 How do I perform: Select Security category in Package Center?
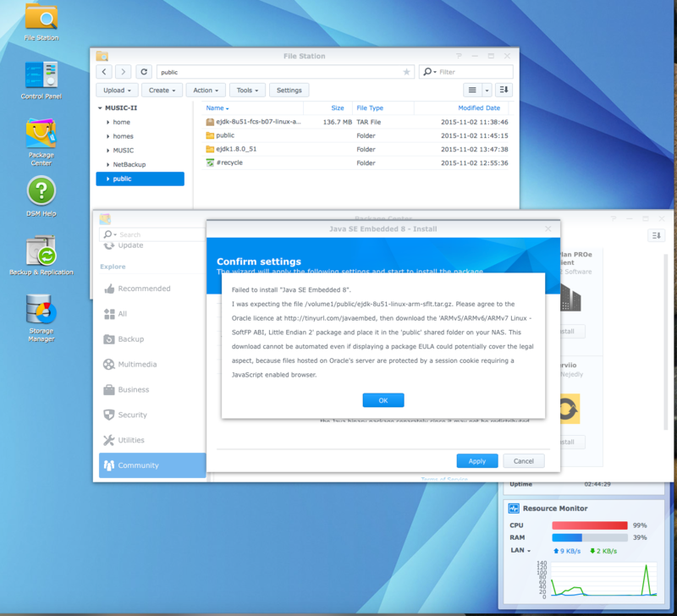point(152,415)
